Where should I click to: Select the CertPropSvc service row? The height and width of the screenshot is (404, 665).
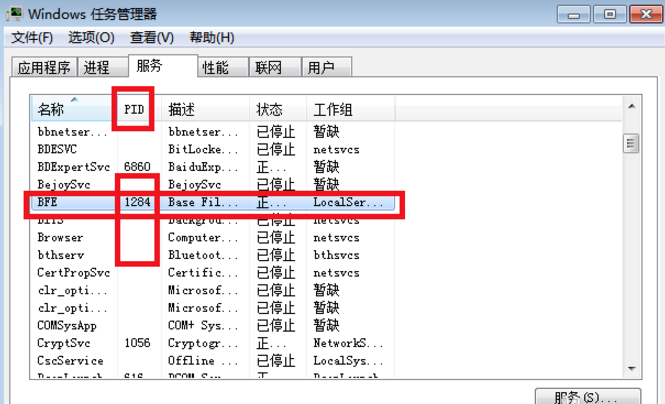(x=213, y=273)
